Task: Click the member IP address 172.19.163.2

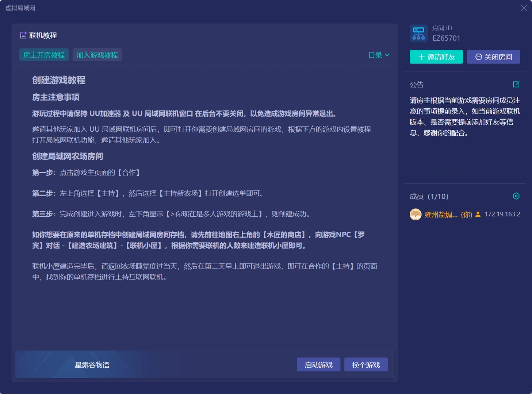Action: click(x=502, y=215)
